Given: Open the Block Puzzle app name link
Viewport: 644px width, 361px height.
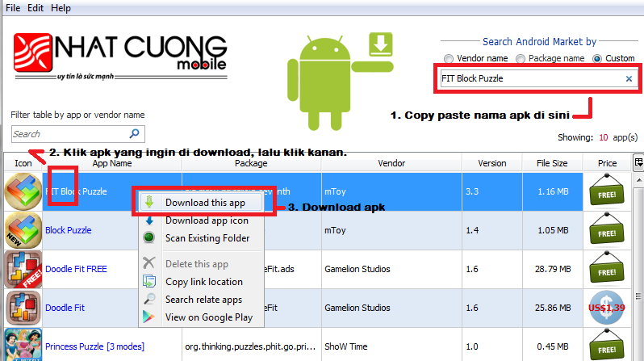Looking at the screenshot, I should tap(68, 230).
